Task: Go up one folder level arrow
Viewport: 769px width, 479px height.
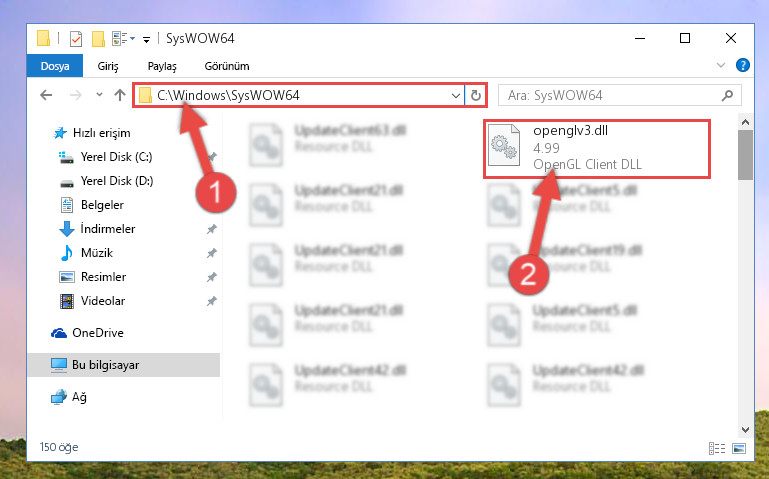Action: (x=120, y=95)
